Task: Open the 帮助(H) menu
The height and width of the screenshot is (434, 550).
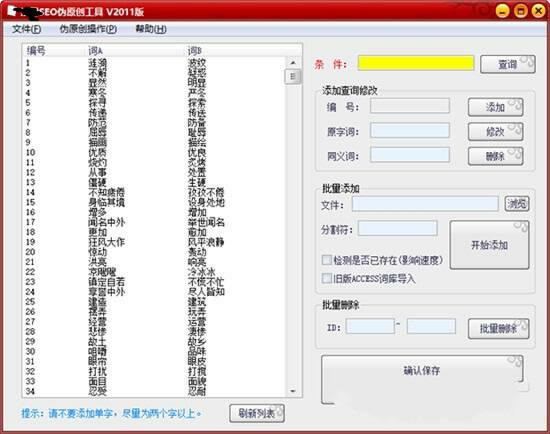Action: click(x=151, y=29)
